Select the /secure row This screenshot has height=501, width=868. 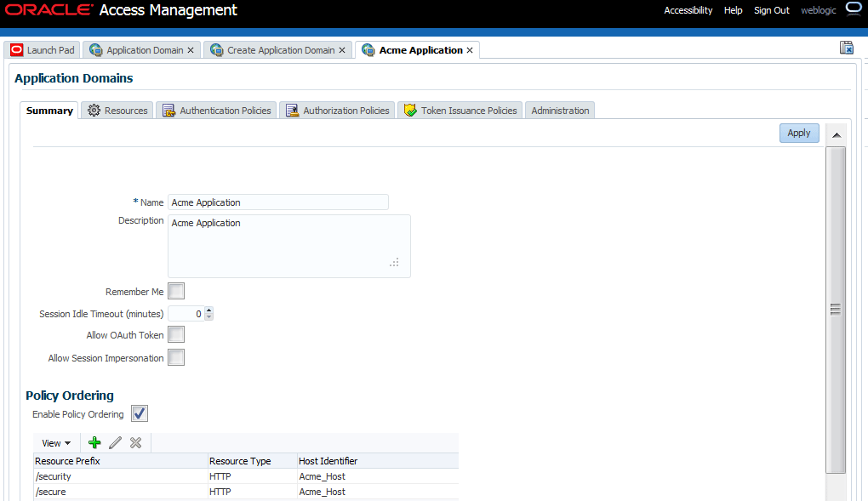(246, 492)
